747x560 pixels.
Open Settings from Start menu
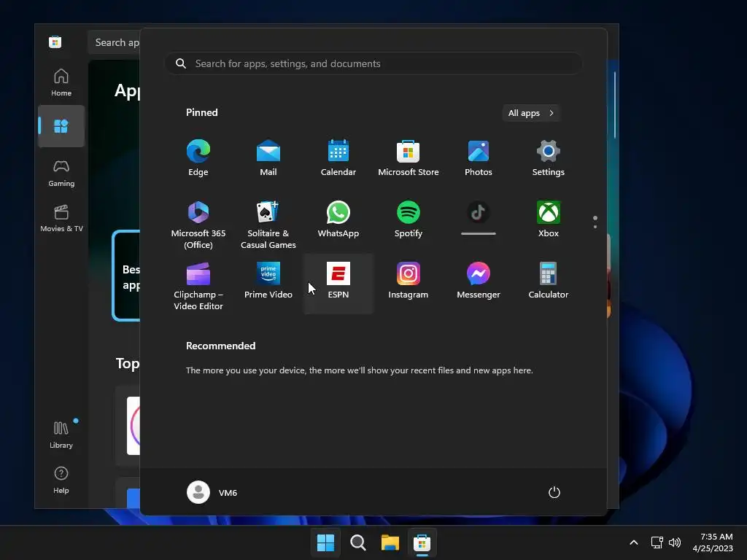(549, 158)
